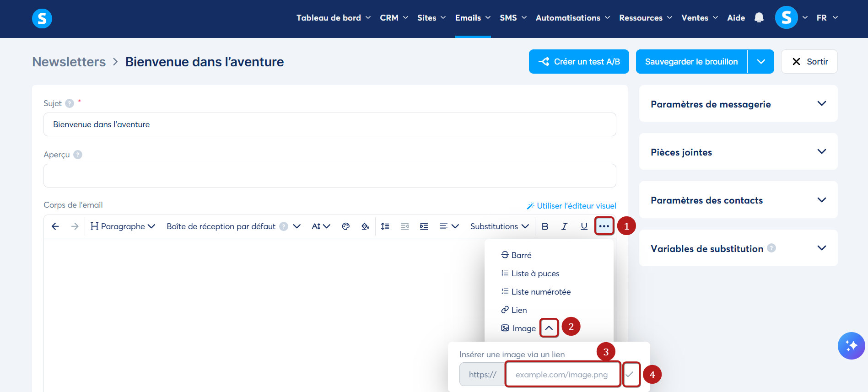868x392 pixels.
Task: Click the image URL input field
Action: (563, 374)
